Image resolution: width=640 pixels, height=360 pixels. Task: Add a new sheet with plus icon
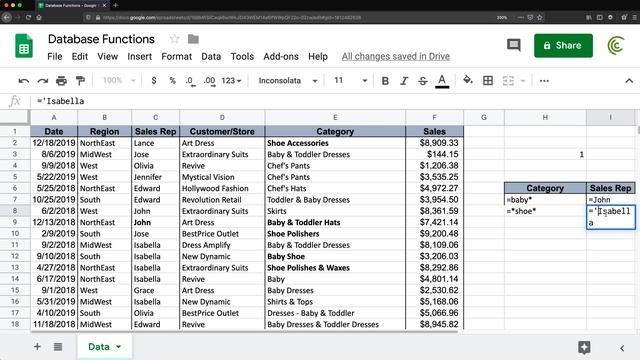pyautogui.click(x=37, y=347)
